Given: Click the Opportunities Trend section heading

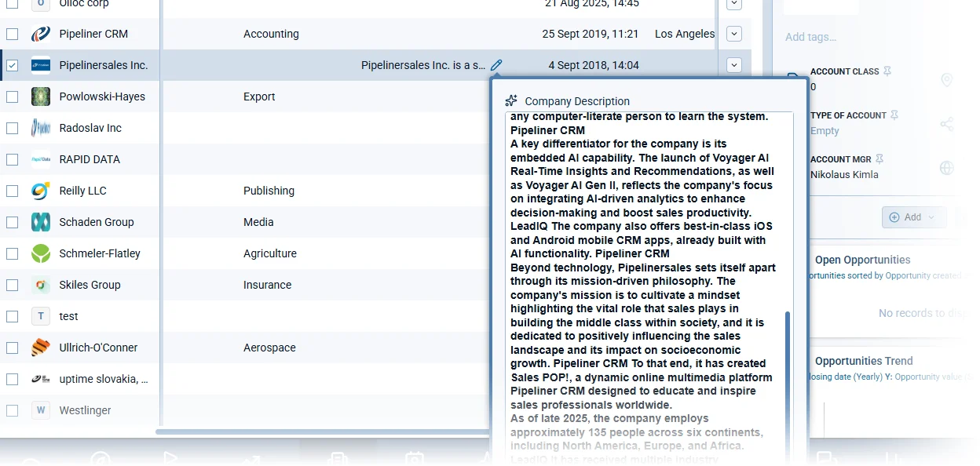Looking at the screenshot, I should (864, 361).
